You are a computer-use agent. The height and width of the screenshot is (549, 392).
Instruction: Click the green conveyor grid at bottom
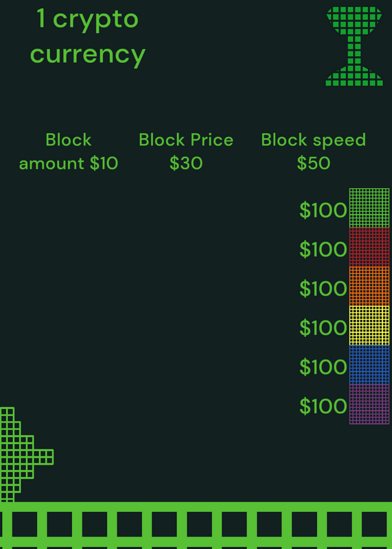(x=196, y=525)
